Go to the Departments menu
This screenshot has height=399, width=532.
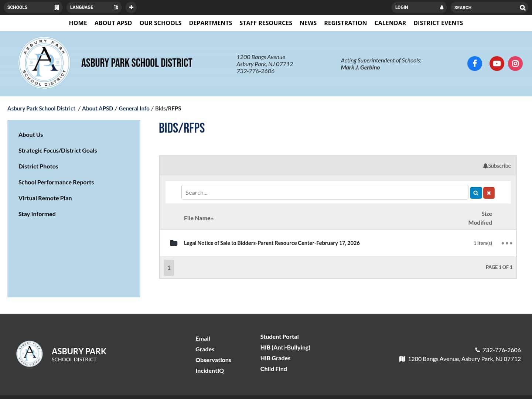pyautogui.click(x=211, y=23)
